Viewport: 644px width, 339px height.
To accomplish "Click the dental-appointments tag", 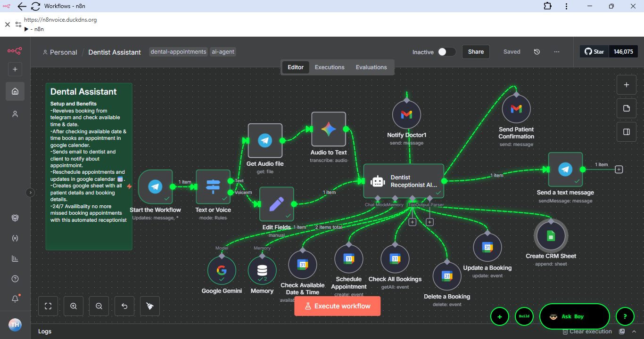I will (179, 52).
